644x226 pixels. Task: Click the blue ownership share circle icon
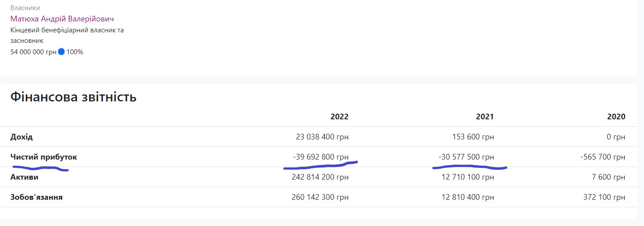click(61, 52)
